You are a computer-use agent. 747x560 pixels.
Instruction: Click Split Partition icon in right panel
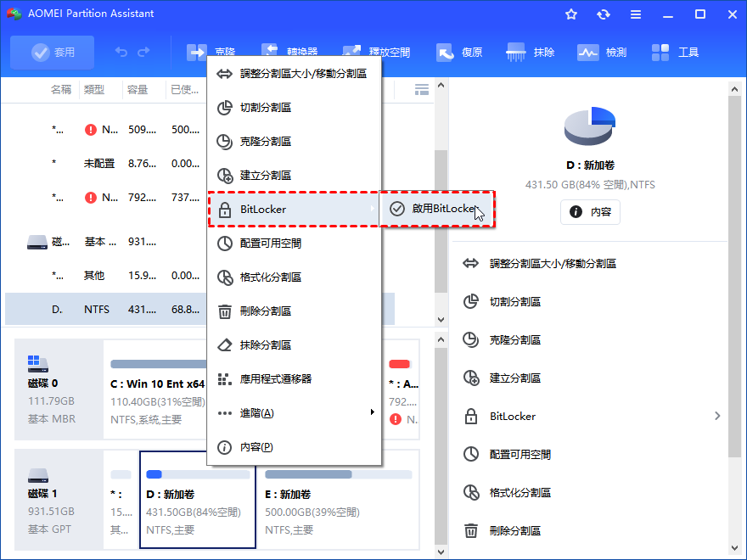tap(470, 301)
